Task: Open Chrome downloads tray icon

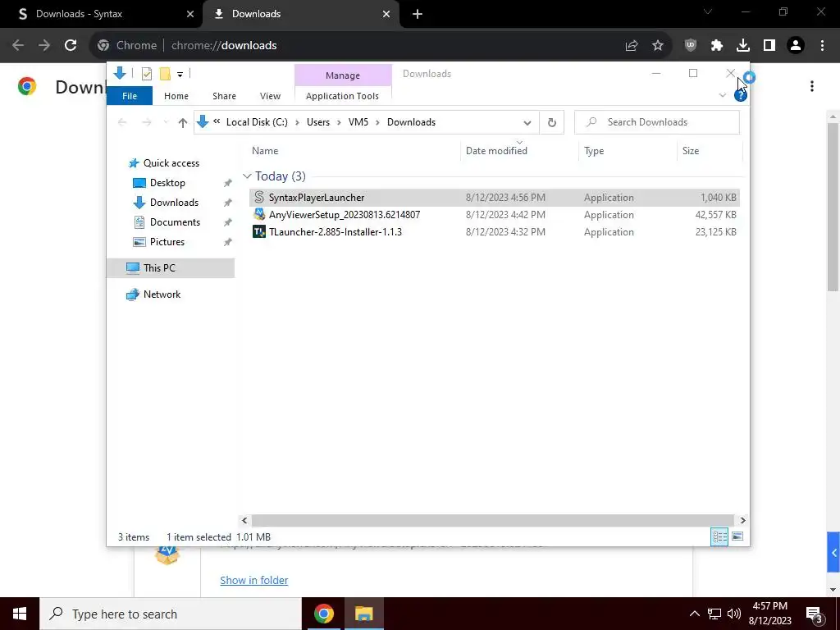Action: point(743,46)
